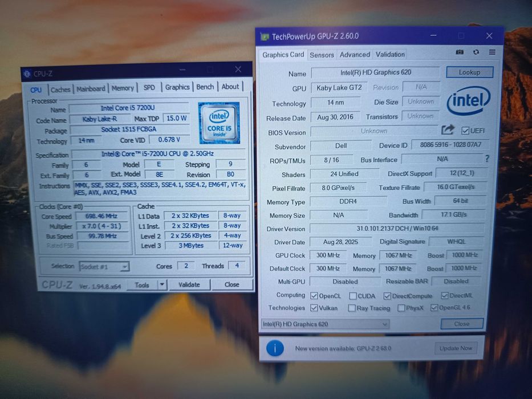Click the GPU-Z title bar app icon
Screen dimensions: 532x399
[265, 36]
